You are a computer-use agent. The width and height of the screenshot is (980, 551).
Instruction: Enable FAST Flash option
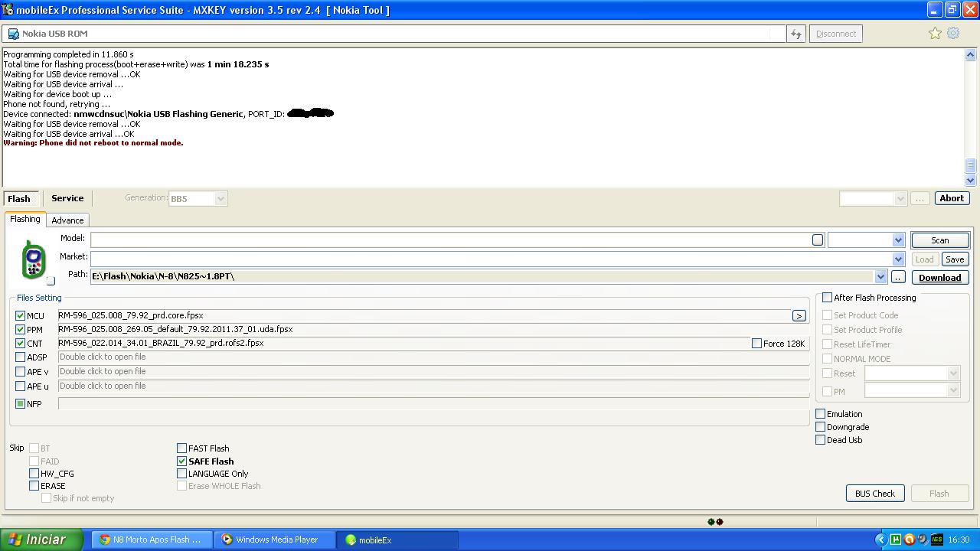[181, 448]
